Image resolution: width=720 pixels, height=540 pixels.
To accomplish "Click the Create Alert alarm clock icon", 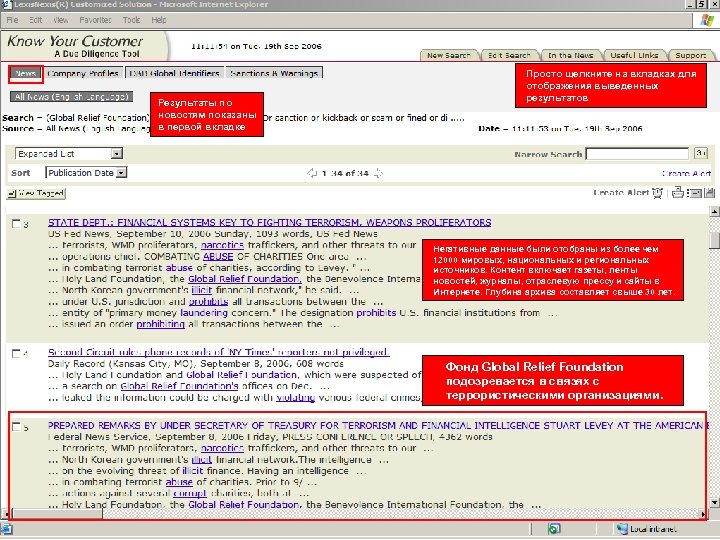I will tap(658, 193).
